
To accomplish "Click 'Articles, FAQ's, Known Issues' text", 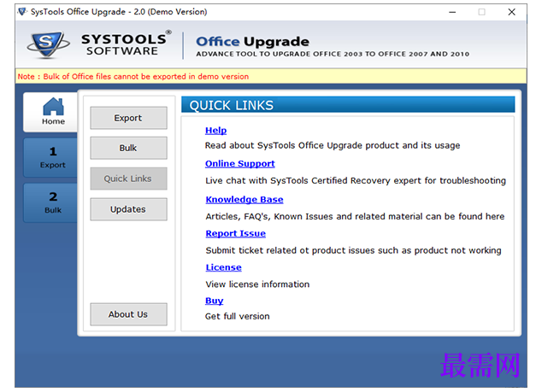I will [x=355, y=216].
